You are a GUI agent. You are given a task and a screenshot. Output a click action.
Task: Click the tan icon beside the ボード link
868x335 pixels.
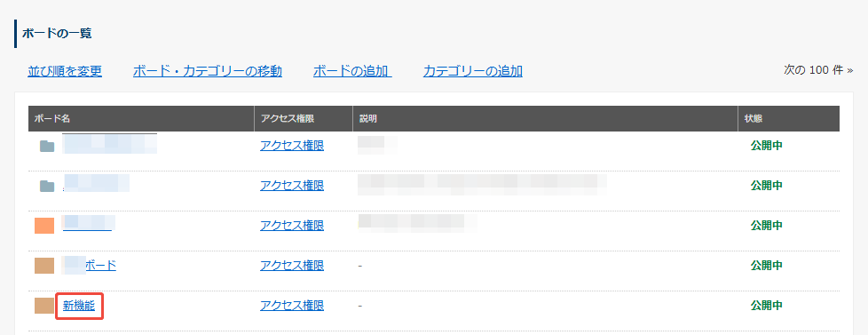click(44, 266)
